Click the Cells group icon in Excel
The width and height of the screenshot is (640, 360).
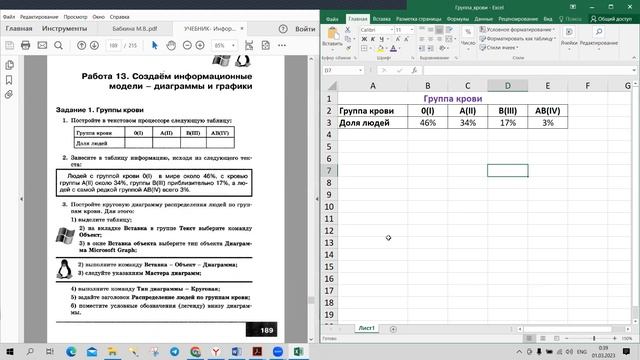click(569, 32)
